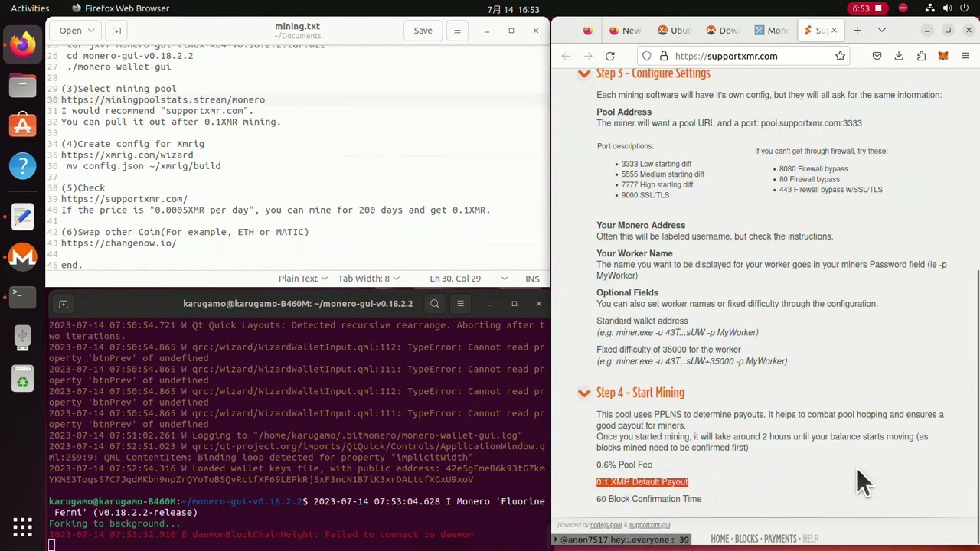The height and width of the screenshot is (551, 980).
Task: Switch to the Monero tab with blue icon
Action: [x=772, y=31]
